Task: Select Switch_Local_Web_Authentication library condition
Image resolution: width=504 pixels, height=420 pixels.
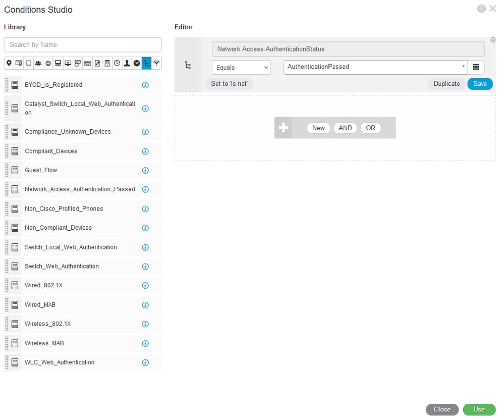Action: (x=83, y=247)
